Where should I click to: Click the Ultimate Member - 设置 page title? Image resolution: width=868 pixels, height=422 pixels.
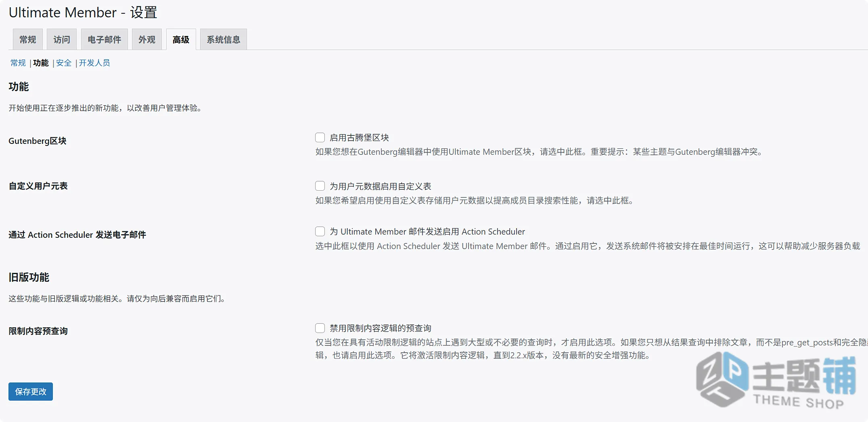83,12
